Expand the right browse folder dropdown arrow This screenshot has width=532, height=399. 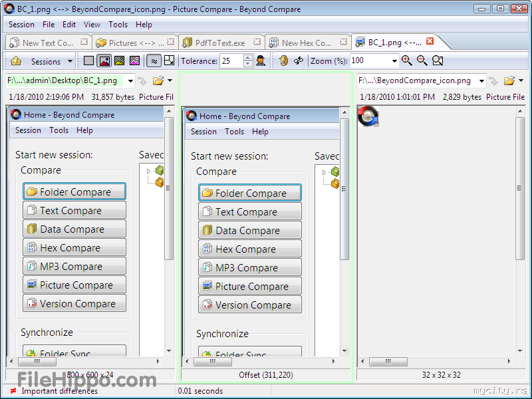(x=521, y=80)
